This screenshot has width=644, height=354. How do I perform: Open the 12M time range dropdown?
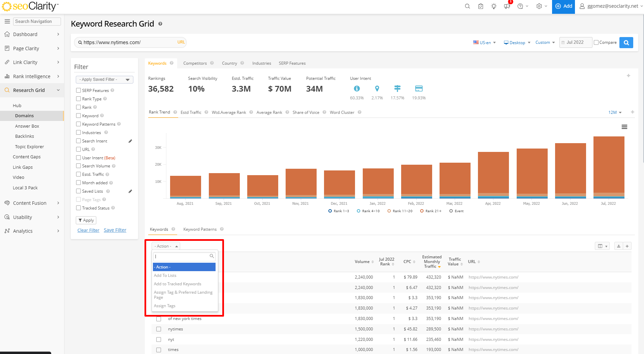[615, 112]
